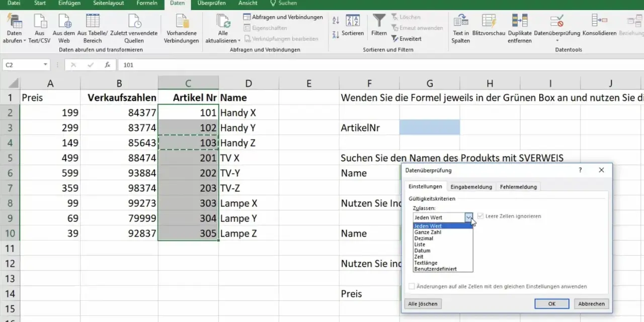
Task: Open the Sortieren dialog
Action: (353, 25)
